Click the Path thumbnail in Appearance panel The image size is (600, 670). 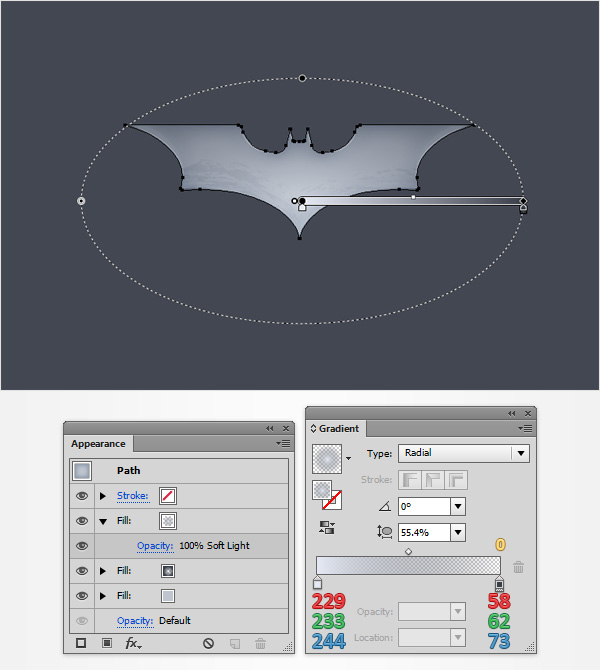click(82, 470)
